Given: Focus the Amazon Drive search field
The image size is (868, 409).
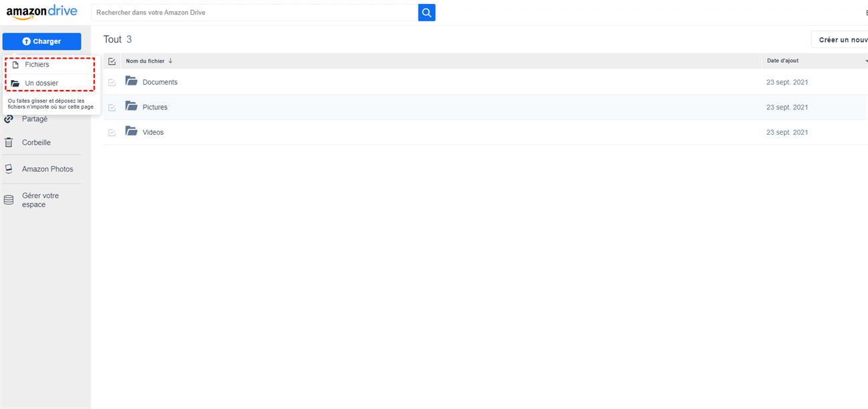Looking at the screenshot, I should point(254,13).
